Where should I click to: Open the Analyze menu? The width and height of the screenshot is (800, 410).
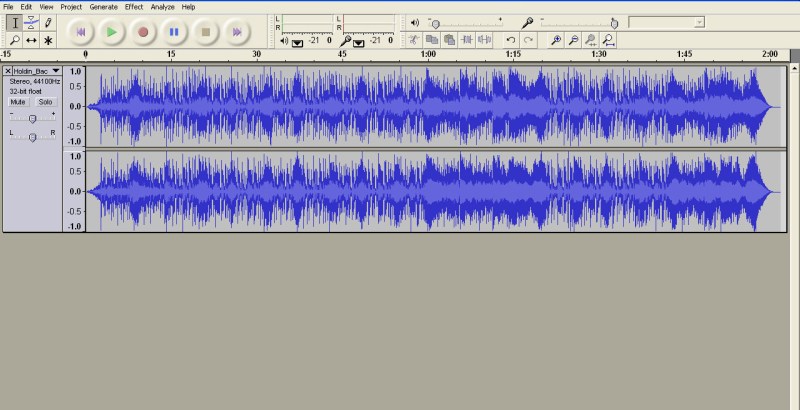(163, 7)
